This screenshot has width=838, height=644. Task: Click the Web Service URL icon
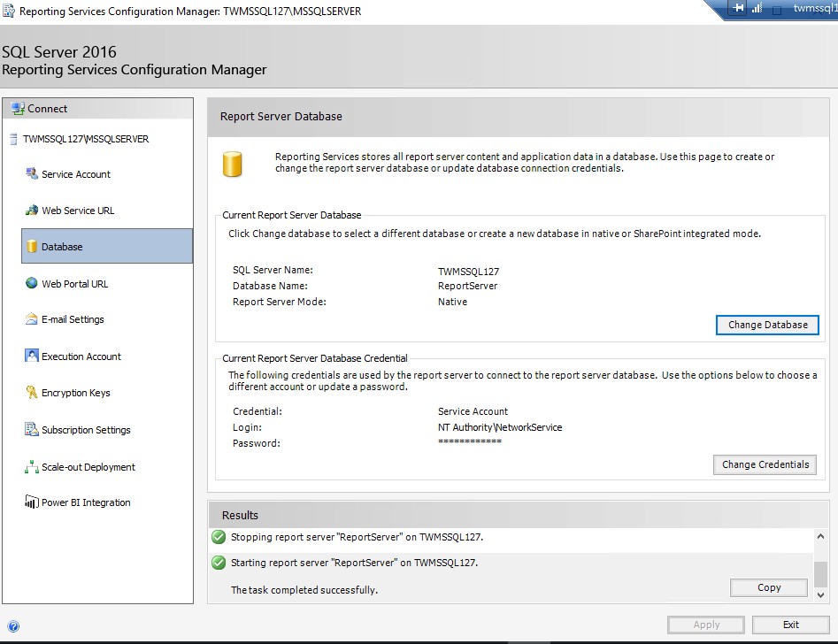(x=32, y=210)
